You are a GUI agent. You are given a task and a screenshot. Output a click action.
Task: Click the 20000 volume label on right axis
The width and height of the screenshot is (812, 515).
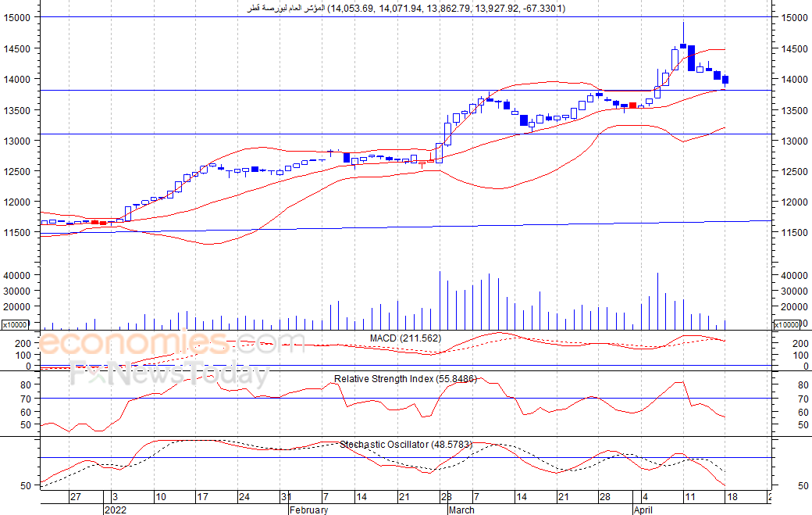[794, 306]
